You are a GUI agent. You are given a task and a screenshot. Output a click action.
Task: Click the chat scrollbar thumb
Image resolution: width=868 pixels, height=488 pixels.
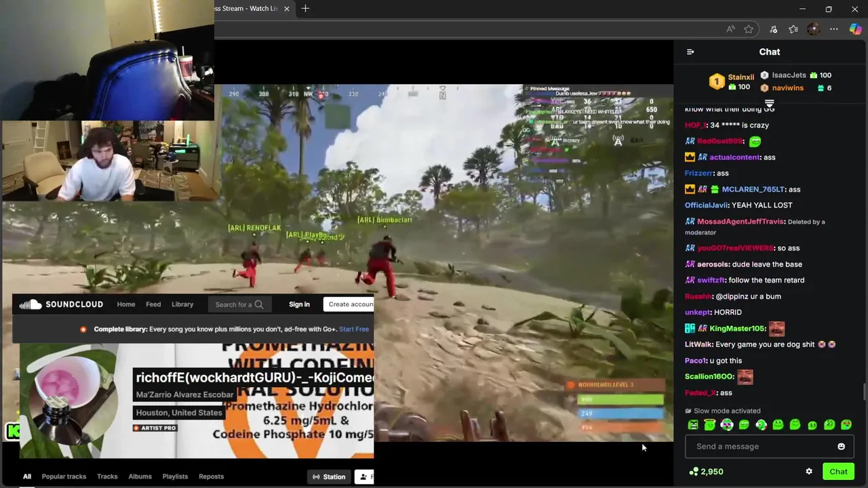coord(864,392)
